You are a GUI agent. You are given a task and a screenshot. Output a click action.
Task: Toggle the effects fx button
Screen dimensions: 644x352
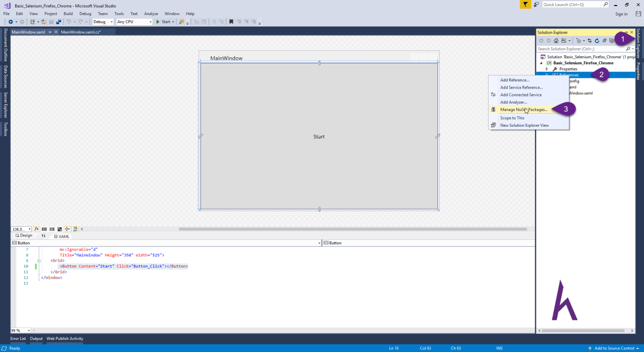click(36, 229)
